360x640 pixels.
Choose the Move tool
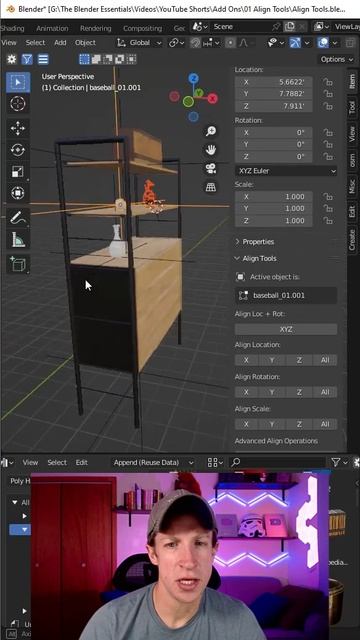(18, 129)
